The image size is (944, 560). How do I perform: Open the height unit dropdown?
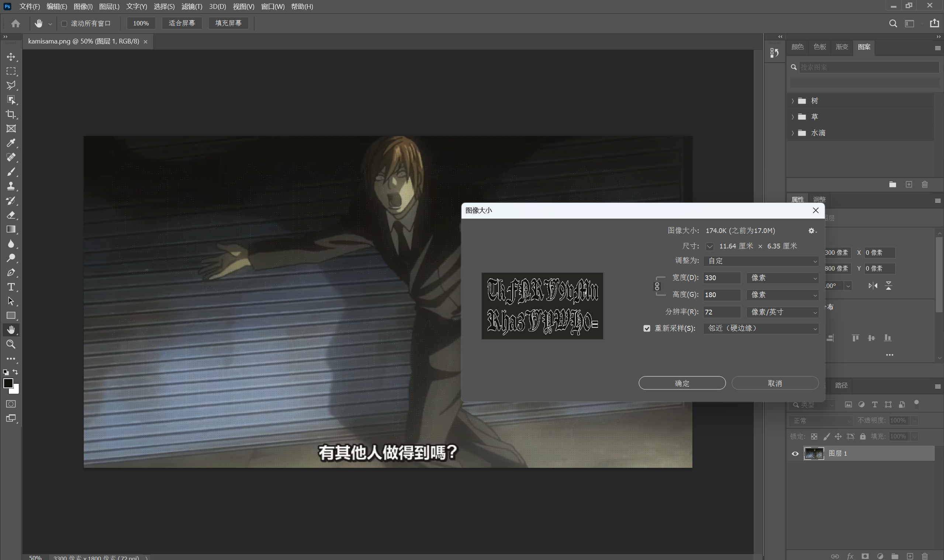click(x=782, y=295)
